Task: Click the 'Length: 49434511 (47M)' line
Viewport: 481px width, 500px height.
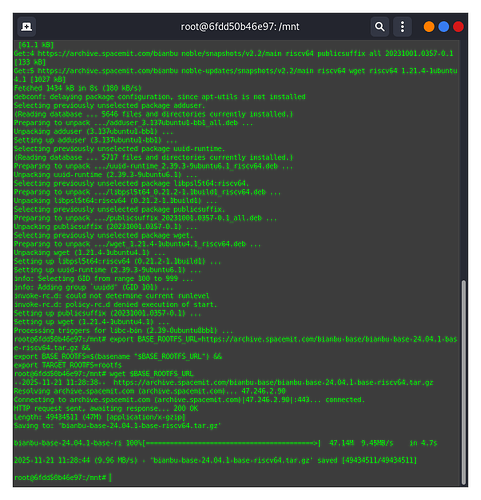Action: pyautogui.click(x=99, y=417)
